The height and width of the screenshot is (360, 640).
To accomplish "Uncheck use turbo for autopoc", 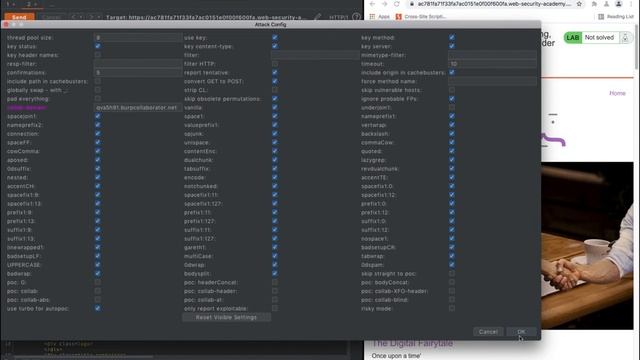I will 98,308.
